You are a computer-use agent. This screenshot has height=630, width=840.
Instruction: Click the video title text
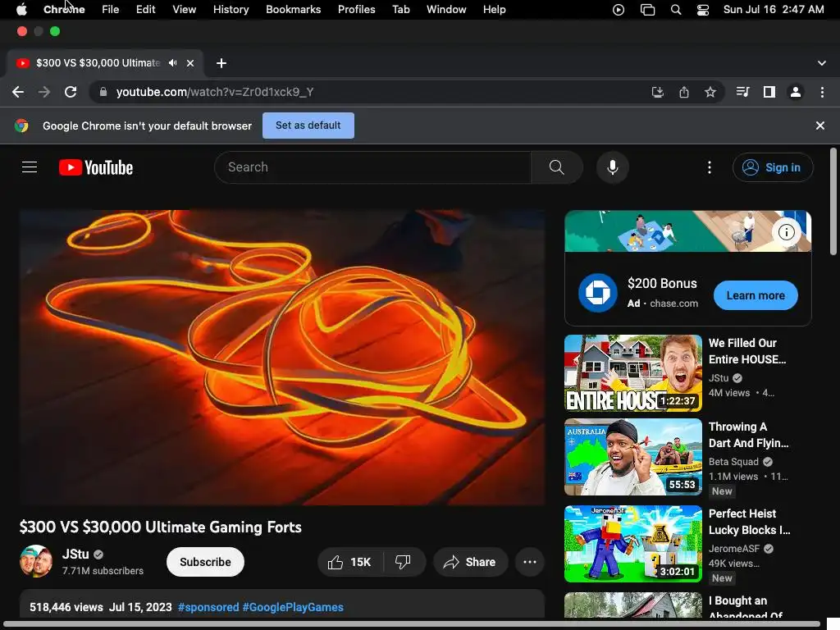click(x=161, y=527)
